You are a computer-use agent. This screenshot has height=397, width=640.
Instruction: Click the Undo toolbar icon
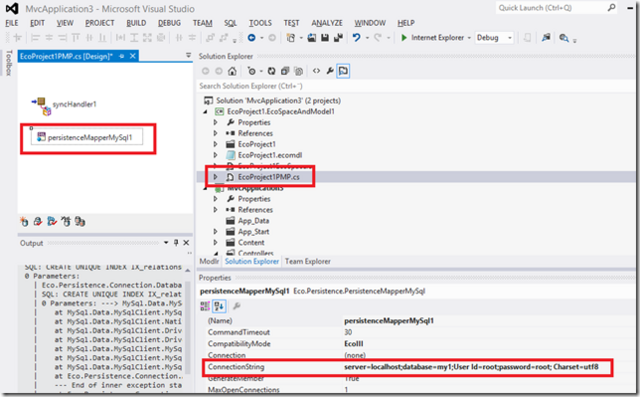click(357, 38)
